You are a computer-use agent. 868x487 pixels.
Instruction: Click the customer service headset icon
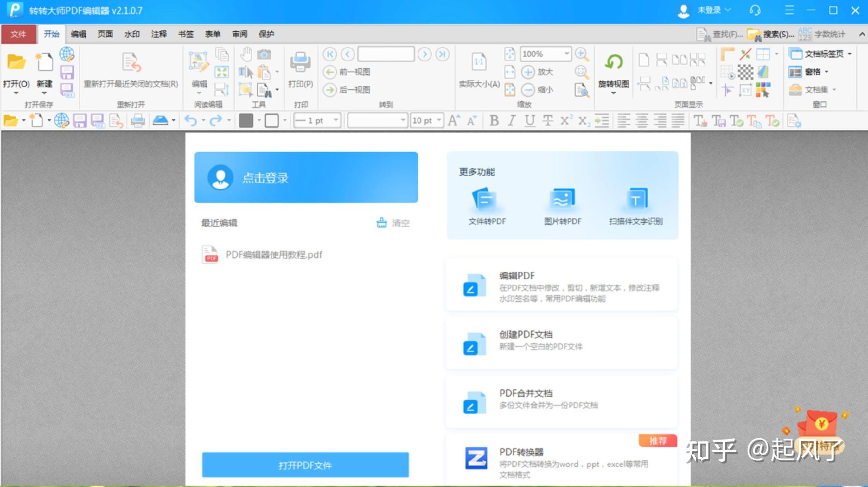755,10
